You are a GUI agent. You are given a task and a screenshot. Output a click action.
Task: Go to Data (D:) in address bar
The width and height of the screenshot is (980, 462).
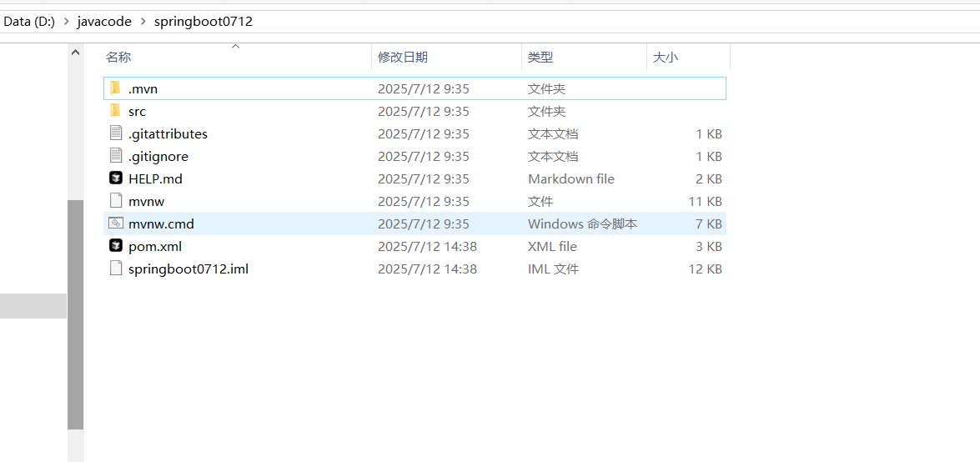click(29, 22)
